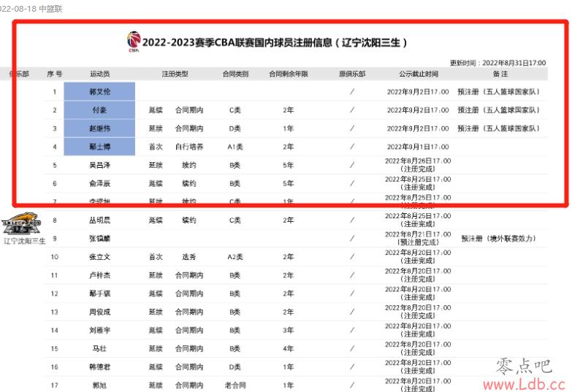Click player name 韩德君

click(99, 367)
